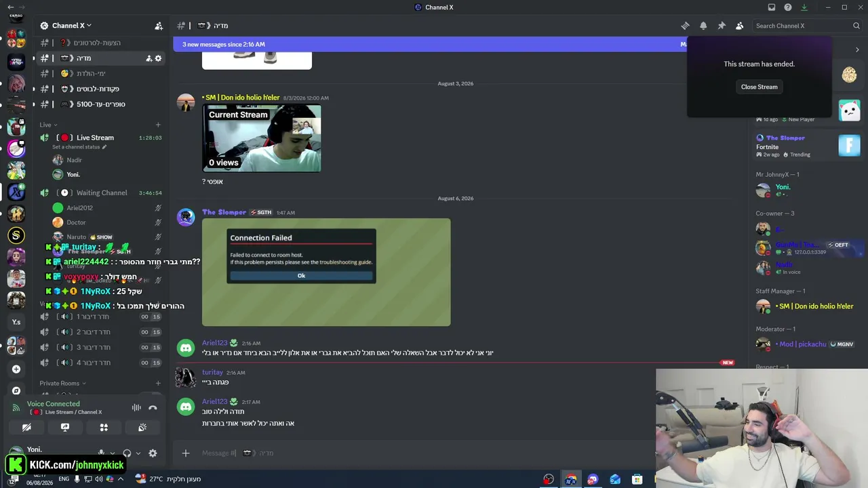Open the Fortnite activity card

coord(808,146)
